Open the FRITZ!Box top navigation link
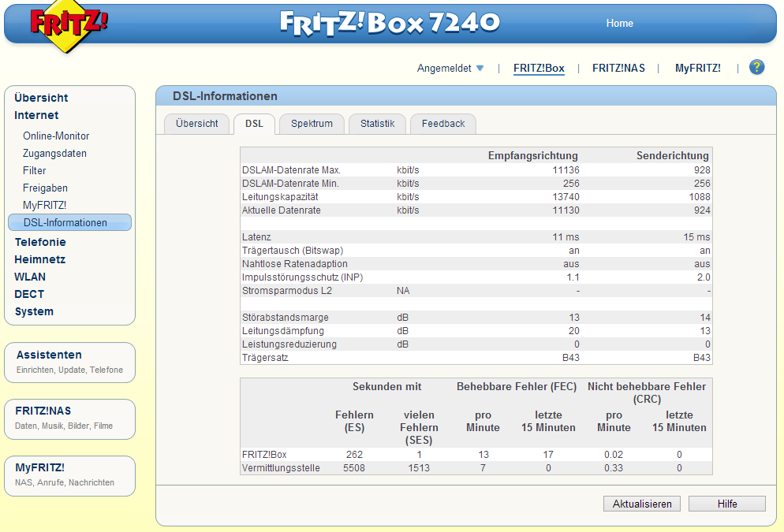The width and height of the screenshot is (784, 532). 539,69
